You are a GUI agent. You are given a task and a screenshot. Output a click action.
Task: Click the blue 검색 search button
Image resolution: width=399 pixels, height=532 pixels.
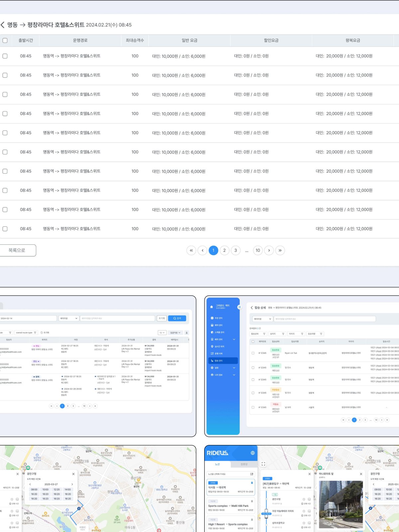click(x=177, y=318)
